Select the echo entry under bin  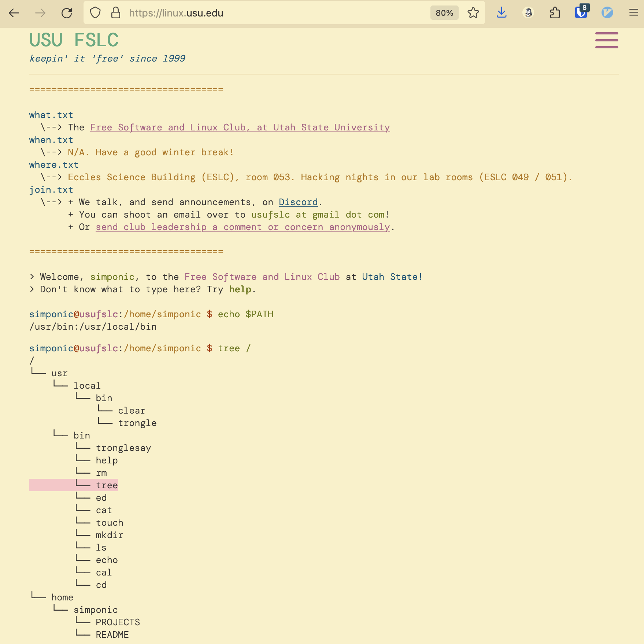point(107,560)
